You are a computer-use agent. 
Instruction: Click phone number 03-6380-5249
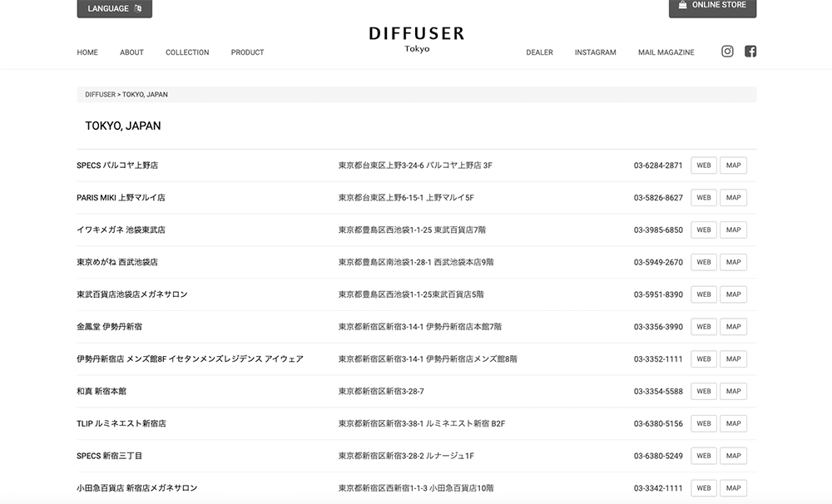coord(658,456)
